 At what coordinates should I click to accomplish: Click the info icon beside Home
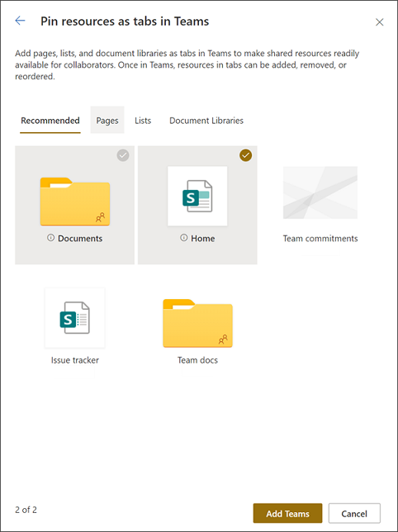(x=183, y=238)
